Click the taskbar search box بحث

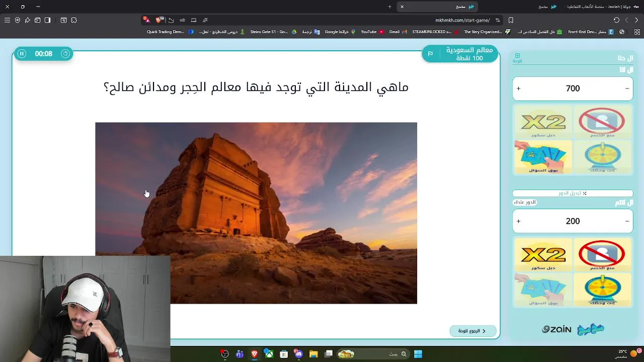click(x=373, y=354)
